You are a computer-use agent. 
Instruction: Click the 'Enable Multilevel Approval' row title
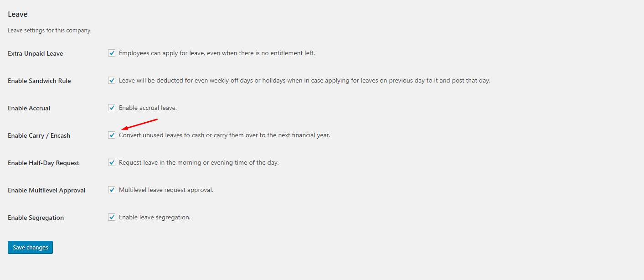click(46, 190)
